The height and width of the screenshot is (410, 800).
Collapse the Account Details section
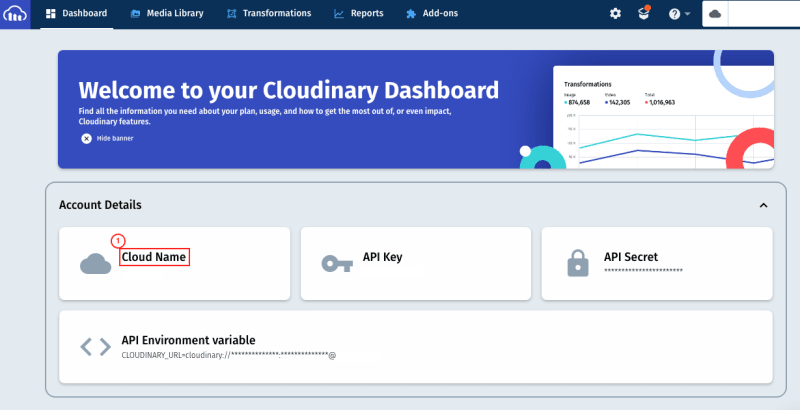tap(763, 205)
